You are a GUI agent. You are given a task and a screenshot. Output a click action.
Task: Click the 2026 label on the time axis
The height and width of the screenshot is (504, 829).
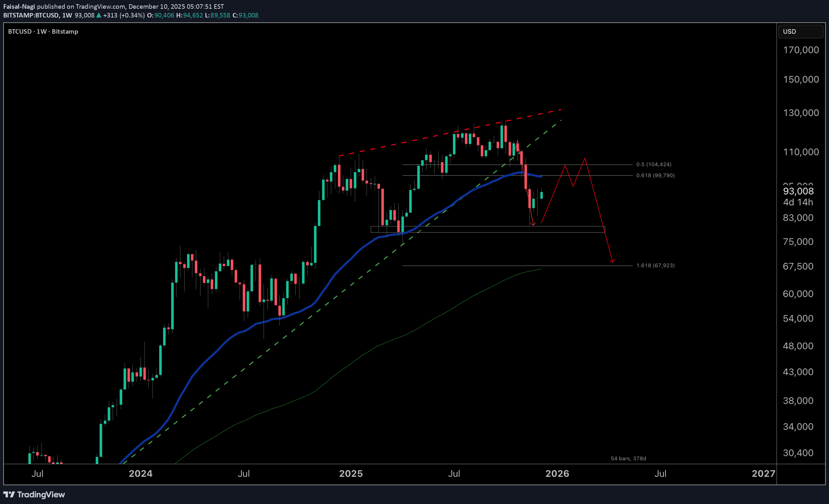(557, 473)
